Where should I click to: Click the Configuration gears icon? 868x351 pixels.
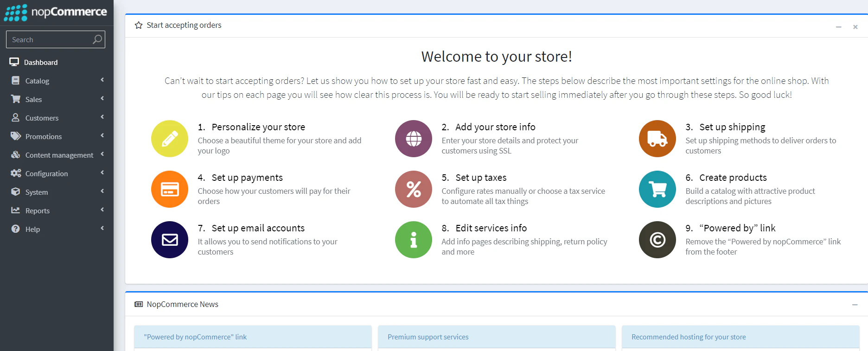click(x=16, y=173)
